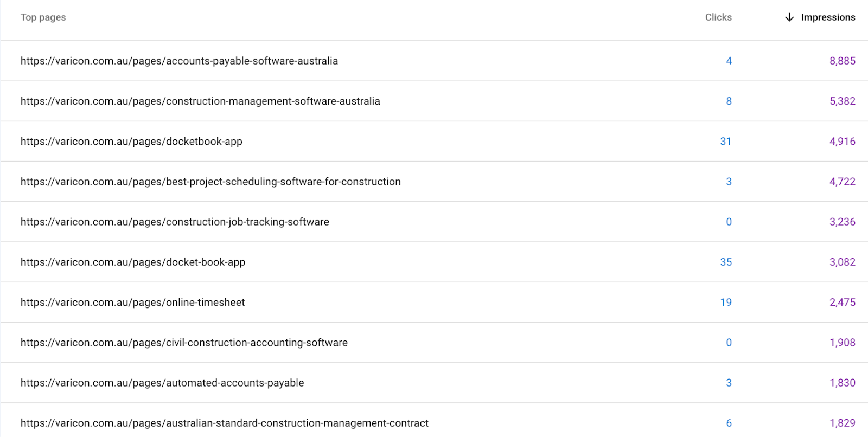Click the 31 clicks value
The image size is (868, 437).
tap(725, 142)
